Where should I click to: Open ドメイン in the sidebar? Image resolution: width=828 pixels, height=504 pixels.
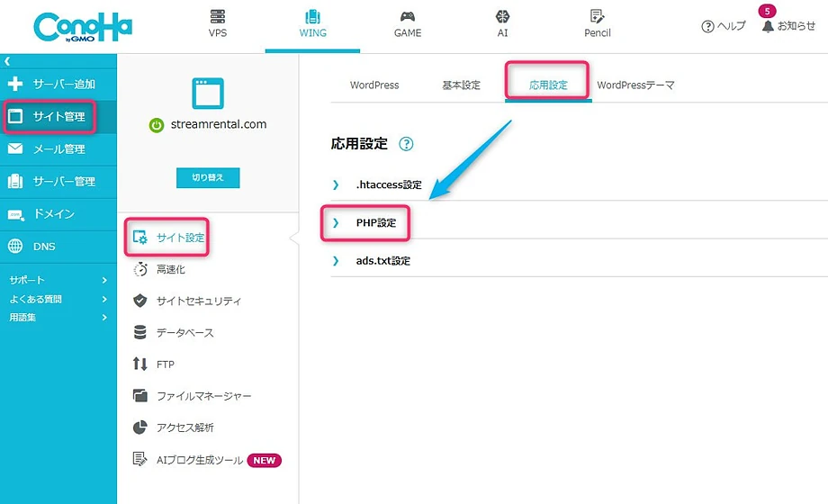click(54, 214)
